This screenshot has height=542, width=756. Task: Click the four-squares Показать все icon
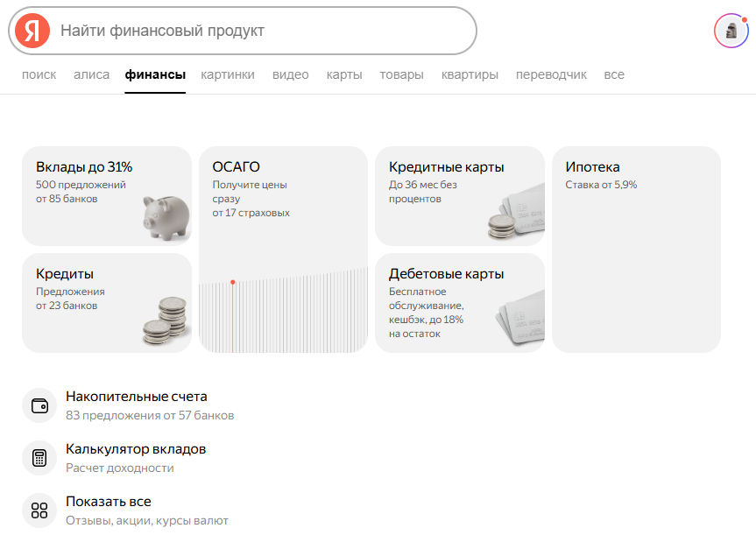point(39,510)
